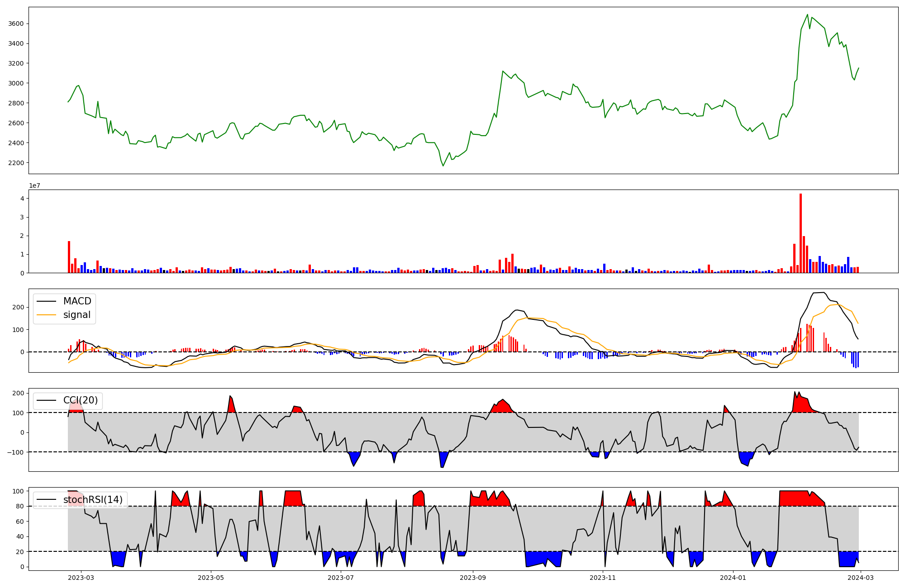Click the 2023-03 date tick label
The image size is (905, 588).
click(x=81, y=578)
